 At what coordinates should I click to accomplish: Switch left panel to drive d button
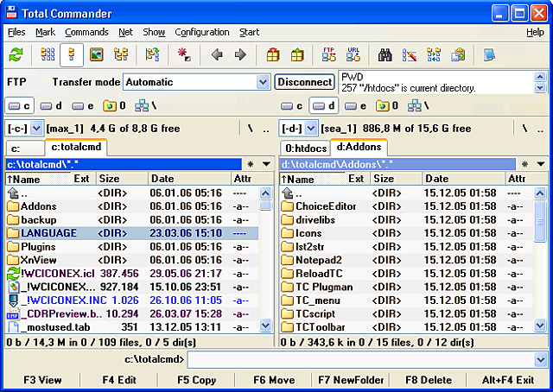coord(51,105)
